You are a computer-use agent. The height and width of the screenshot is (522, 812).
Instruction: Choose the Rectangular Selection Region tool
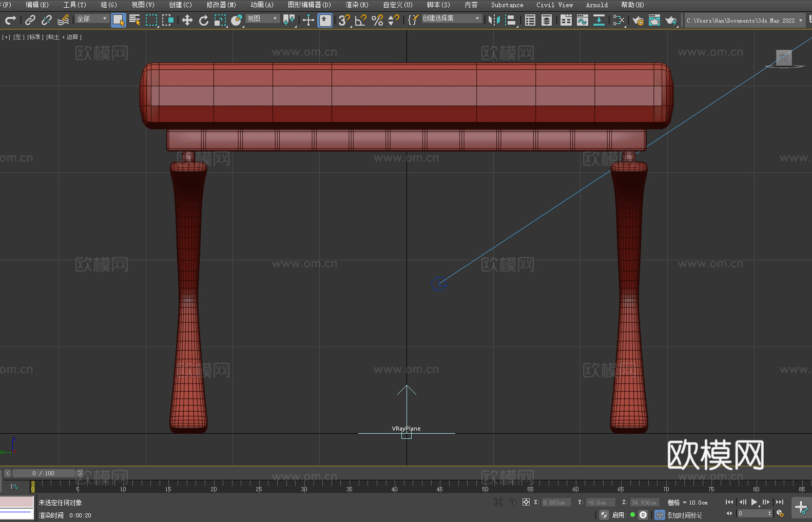coord(151,20)
